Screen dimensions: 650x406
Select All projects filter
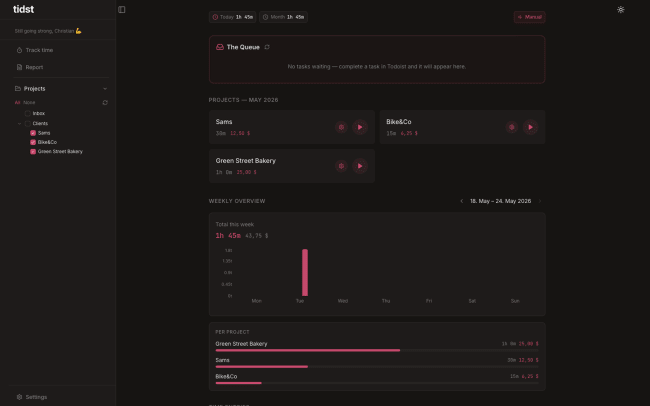[17, 102]
